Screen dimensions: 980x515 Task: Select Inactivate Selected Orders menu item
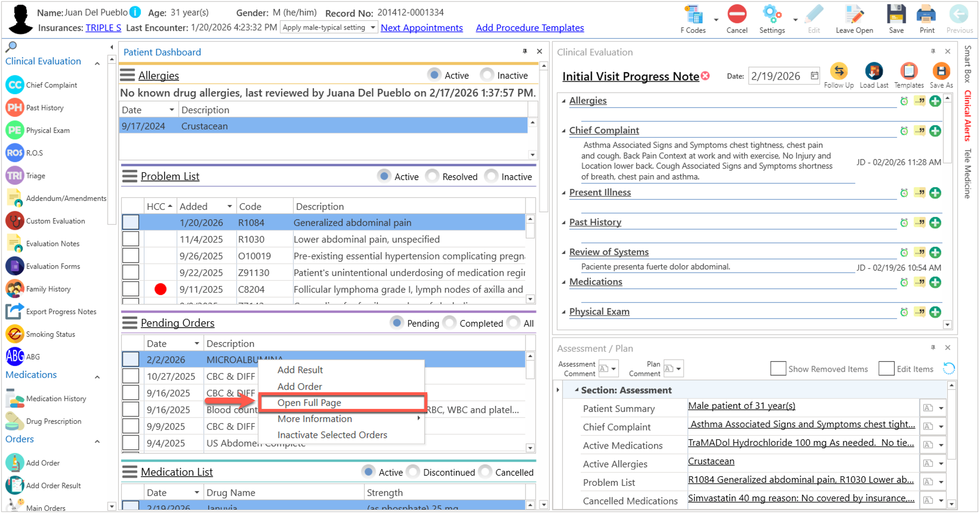click(x=332, y=435)
